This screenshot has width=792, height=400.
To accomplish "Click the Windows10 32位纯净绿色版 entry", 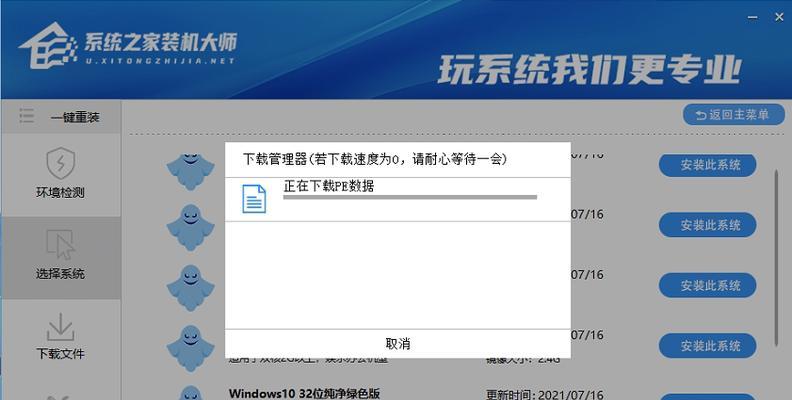I will (304, 393).
